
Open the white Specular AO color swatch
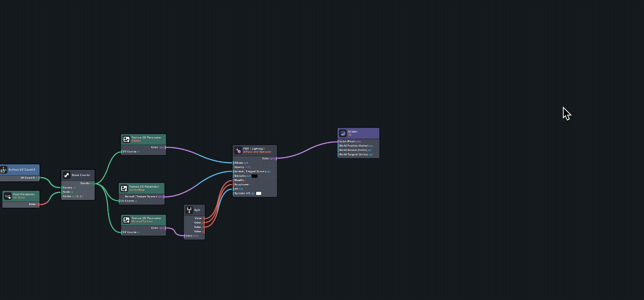tap(258, 193)
